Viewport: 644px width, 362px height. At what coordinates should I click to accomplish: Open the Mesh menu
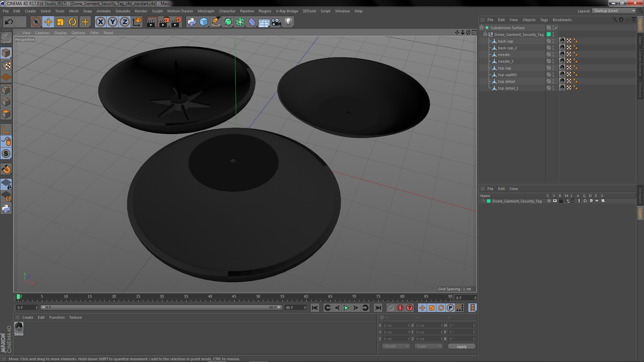[73, 11]
